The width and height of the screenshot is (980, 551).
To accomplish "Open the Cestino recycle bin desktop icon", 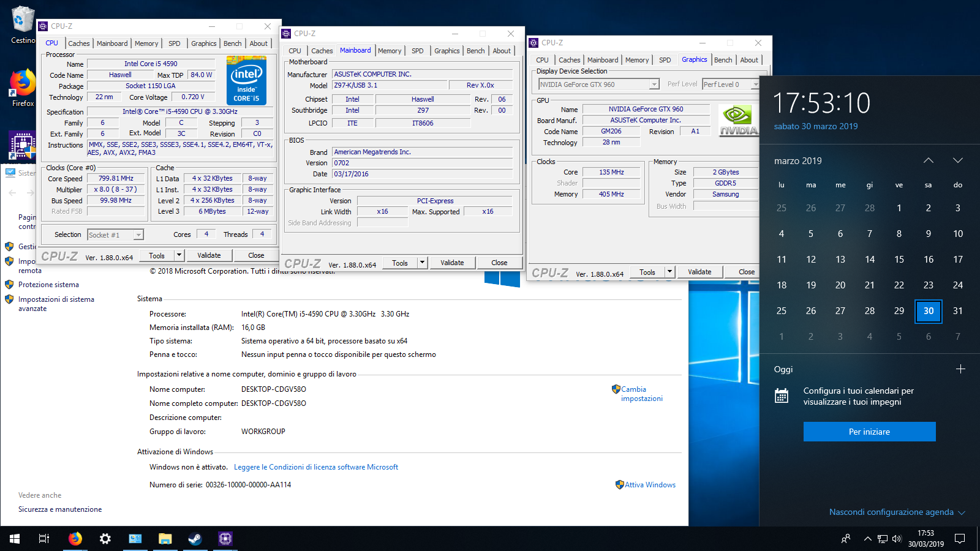I will pos(23,24).
